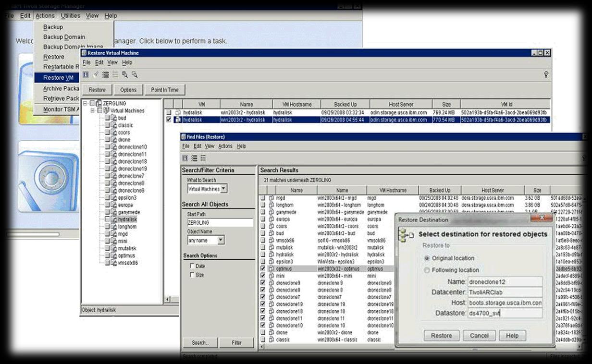Viewport: 592px width, 364px height.
Task: Click Help button in the Restore Destination dialog
Action: (x=512, y=336)
